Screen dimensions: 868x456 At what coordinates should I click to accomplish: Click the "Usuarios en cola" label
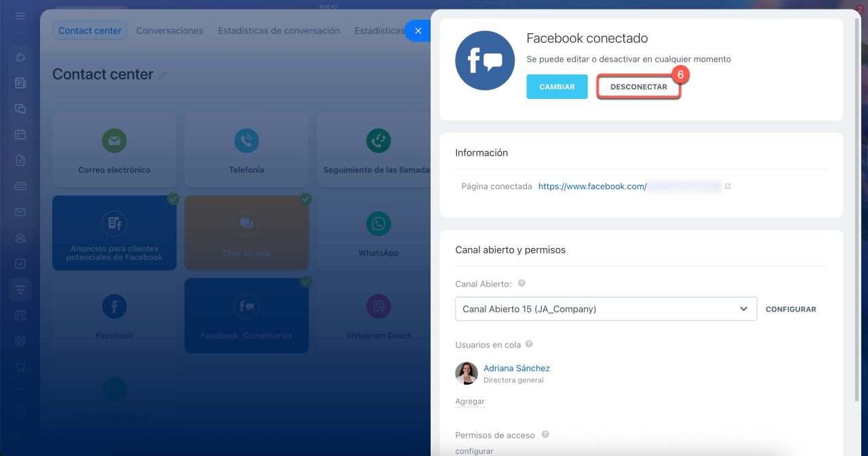pyautogui.click(x=488, y=345)
